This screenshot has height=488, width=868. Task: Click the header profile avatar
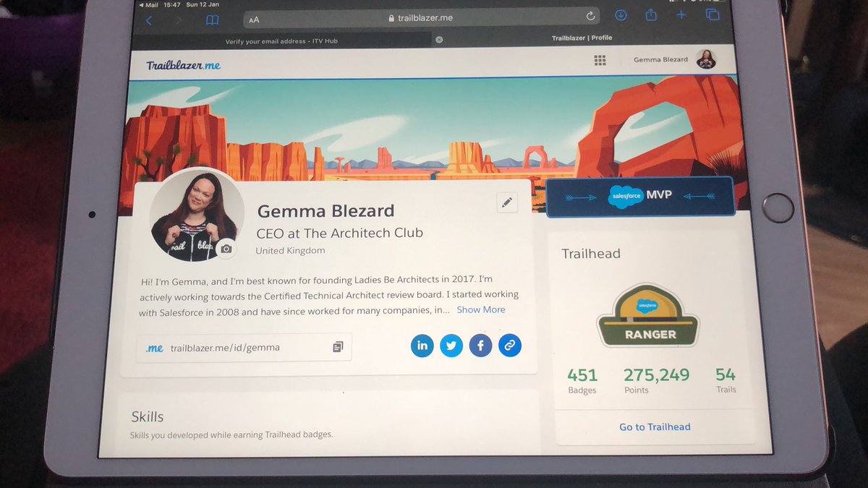(x=706, y=59)
